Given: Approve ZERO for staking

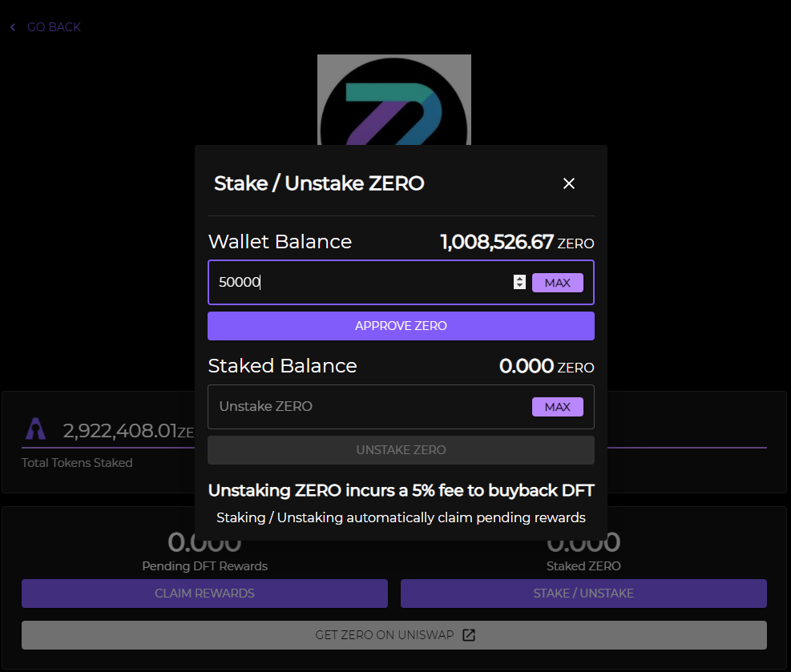Looking at the screenshot, I should pos(401,326).
